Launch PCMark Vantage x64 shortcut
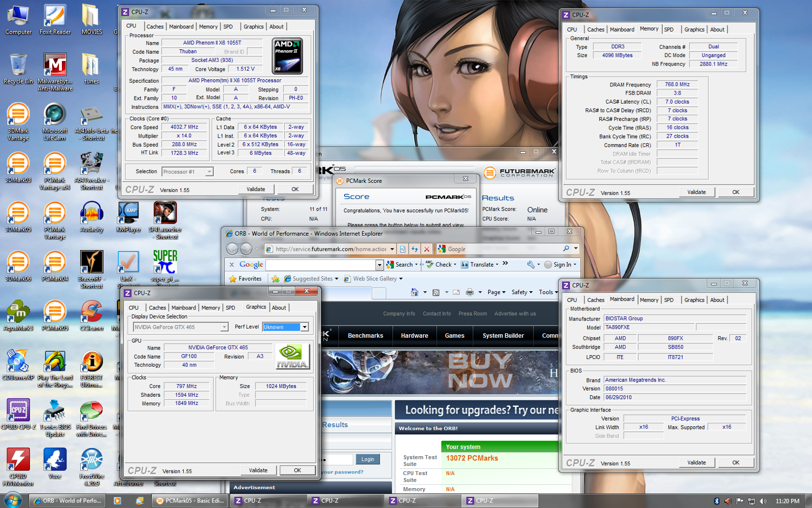Image resolution: width=812 pixels, height=508 pixels. click(x=55, y=171)
